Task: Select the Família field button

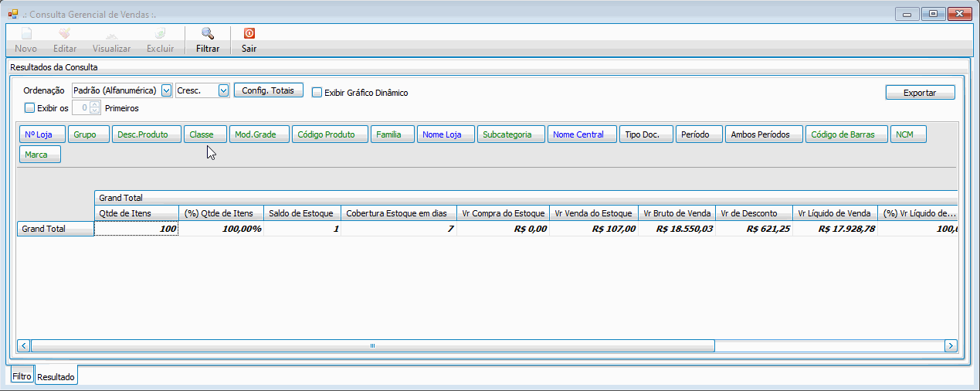Action: click(393, 134)
